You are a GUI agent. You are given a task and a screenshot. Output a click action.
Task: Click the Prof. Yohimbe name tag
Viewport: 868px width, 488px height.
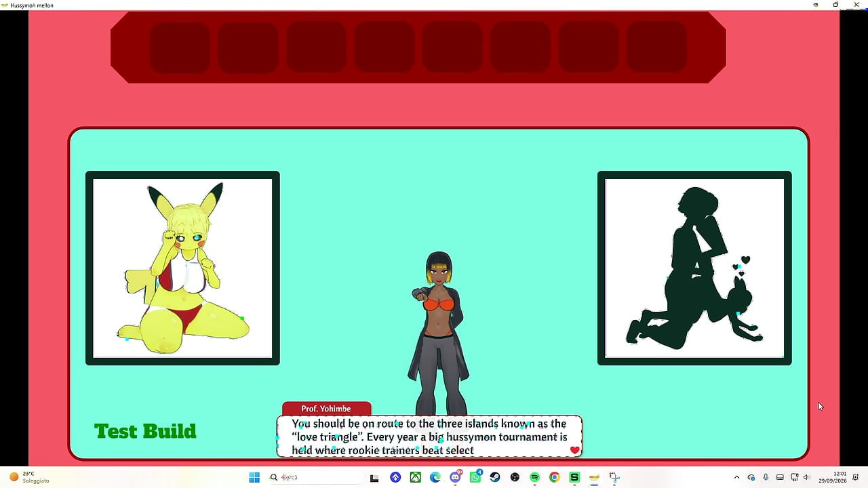pyautogui.click(x=326, y=409)
